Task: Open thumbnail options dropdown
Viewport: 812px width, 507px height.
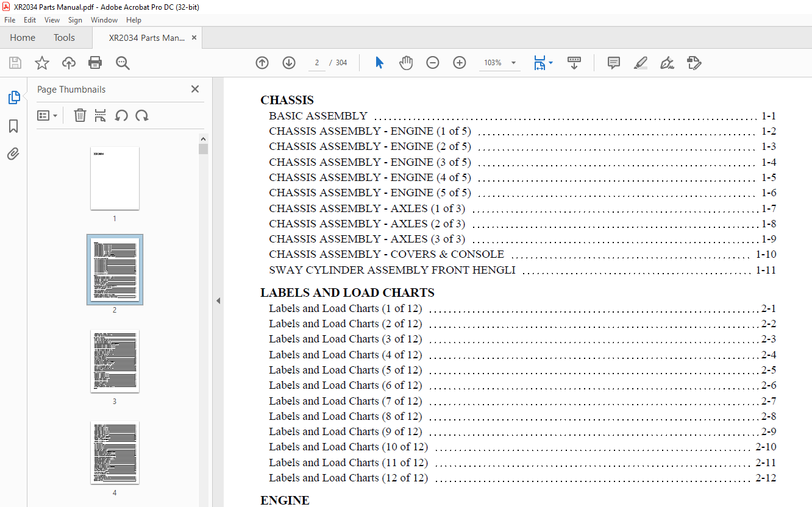Action: coord(47,115)
